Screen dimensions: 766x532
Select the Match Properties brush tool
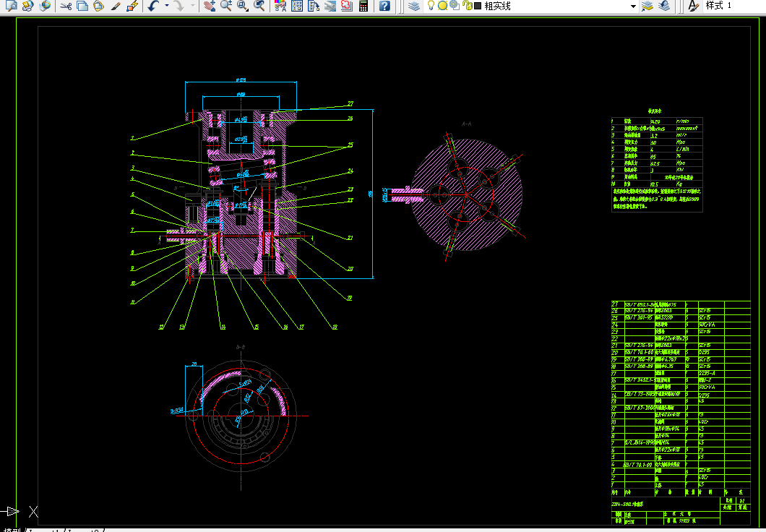click(116, 6)
